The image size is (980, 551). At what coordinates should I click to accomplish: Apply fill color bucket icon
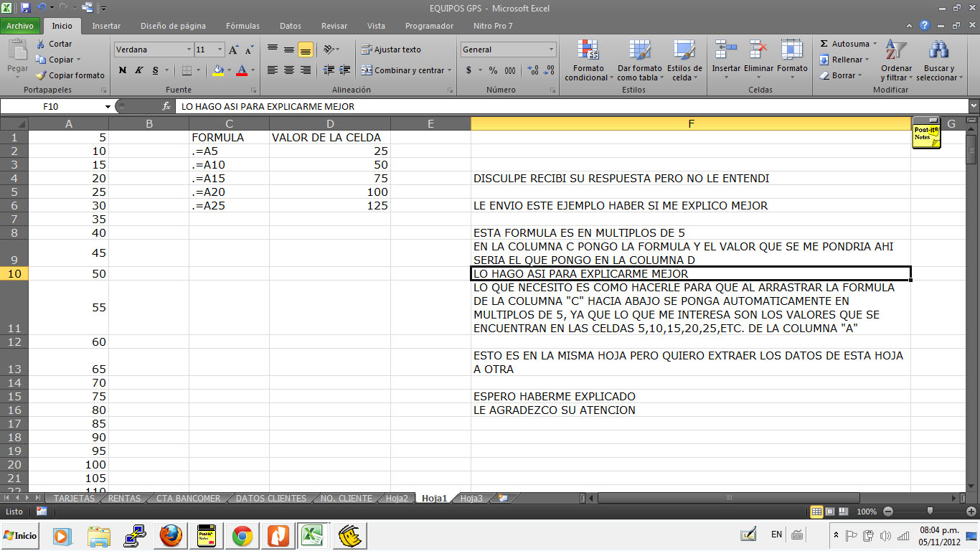pos(218,70)
